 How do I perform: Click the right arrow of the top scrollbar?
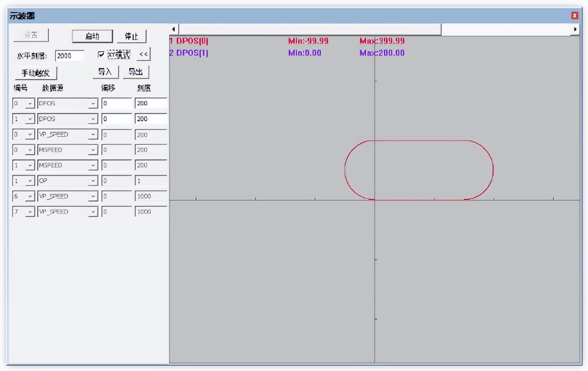click(x=575, y=28)
